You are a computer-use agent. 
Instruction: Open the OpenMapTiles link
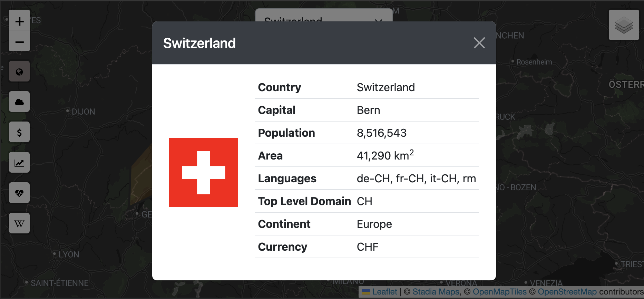499,292
